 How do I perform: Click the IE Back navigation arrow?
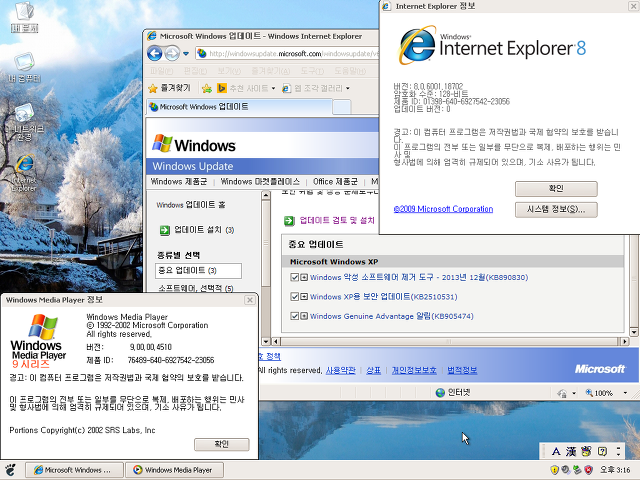coord(155,53)
